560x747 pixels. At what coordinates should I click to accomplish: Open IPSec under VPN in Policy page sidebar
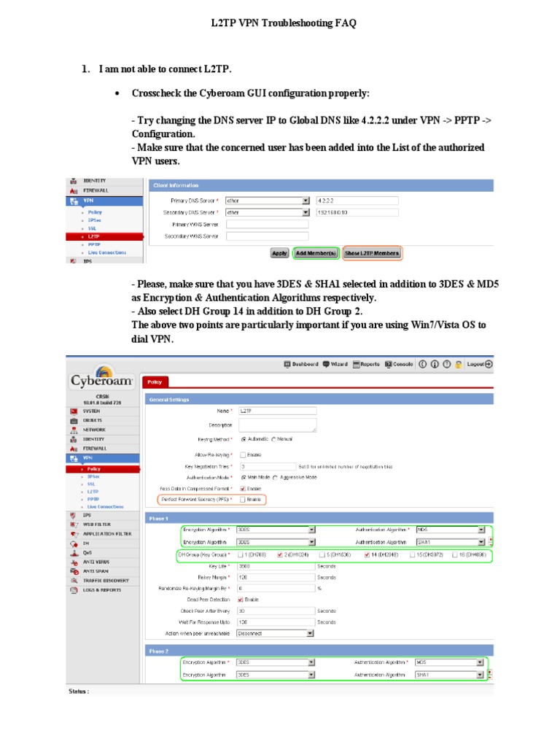(x=93, y=476)
